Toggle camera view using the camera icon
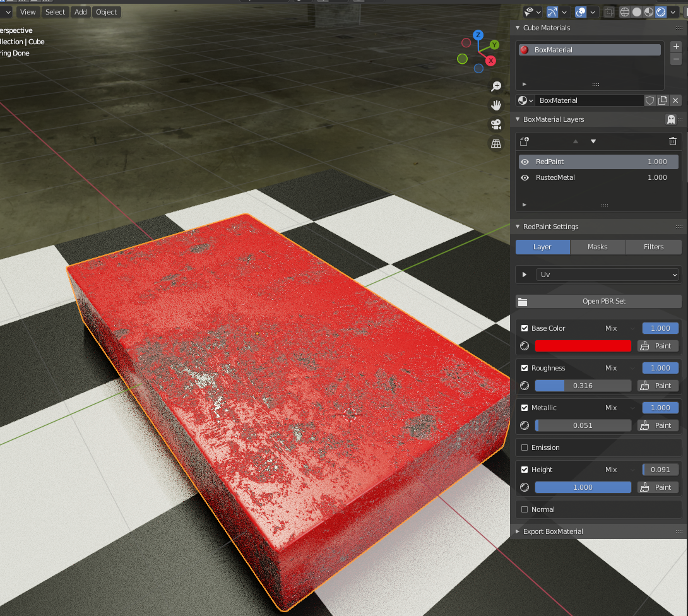This screenshot has width=688, height=616. click(x=496, y=124)
